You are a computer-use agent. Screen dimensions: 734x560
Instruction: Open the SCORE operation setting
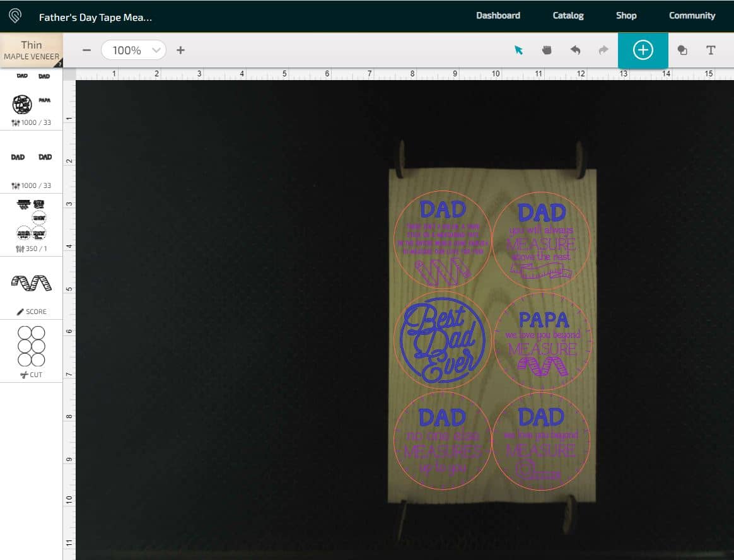point(32,312)
